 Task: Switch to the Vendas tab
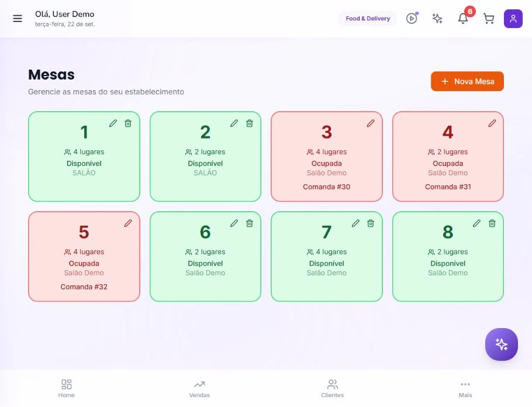[x=199, y=388]
